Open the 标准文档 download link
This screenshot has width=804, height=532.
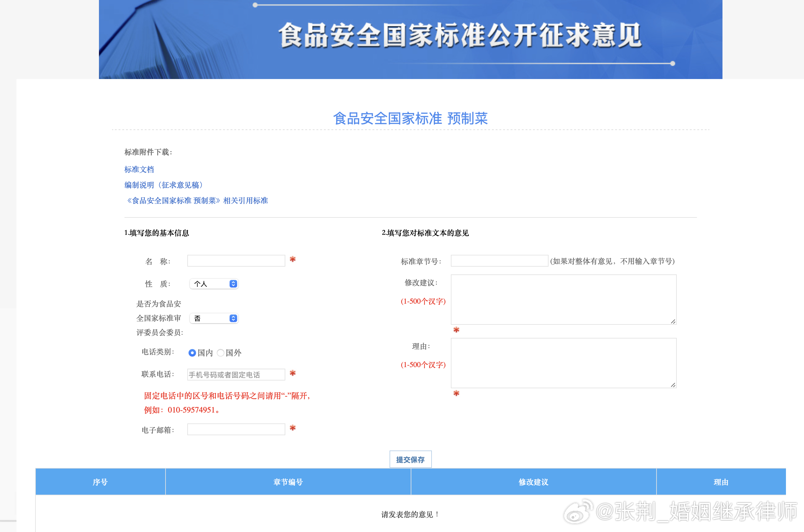click(139, 169)
